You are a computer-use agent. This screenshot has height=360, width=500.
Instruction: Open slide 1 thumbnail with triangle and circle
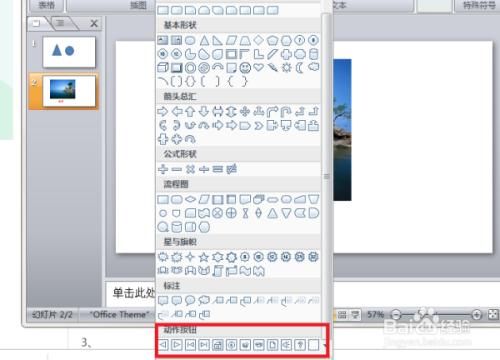[69, 52]
